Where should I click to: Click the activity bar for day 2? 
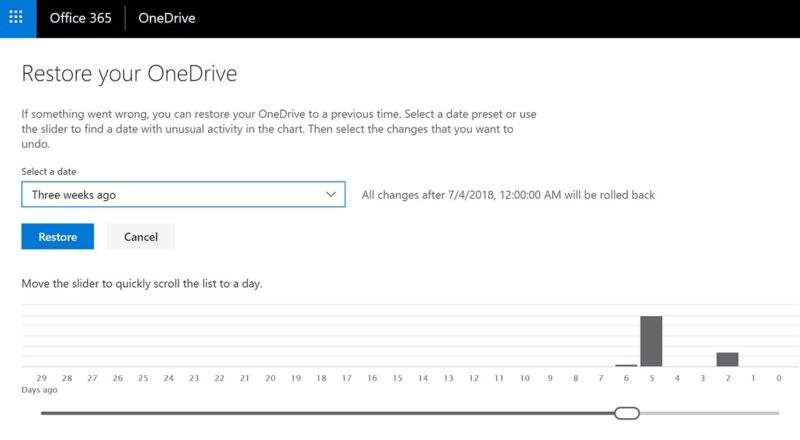tap(728, 359)
